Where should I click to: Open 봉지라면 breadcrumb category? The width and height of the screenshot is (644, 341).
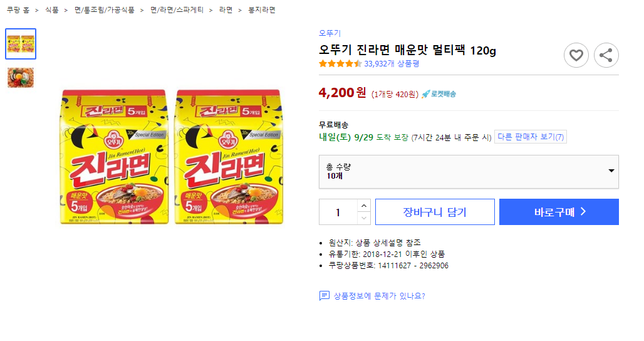click(262, 10)
